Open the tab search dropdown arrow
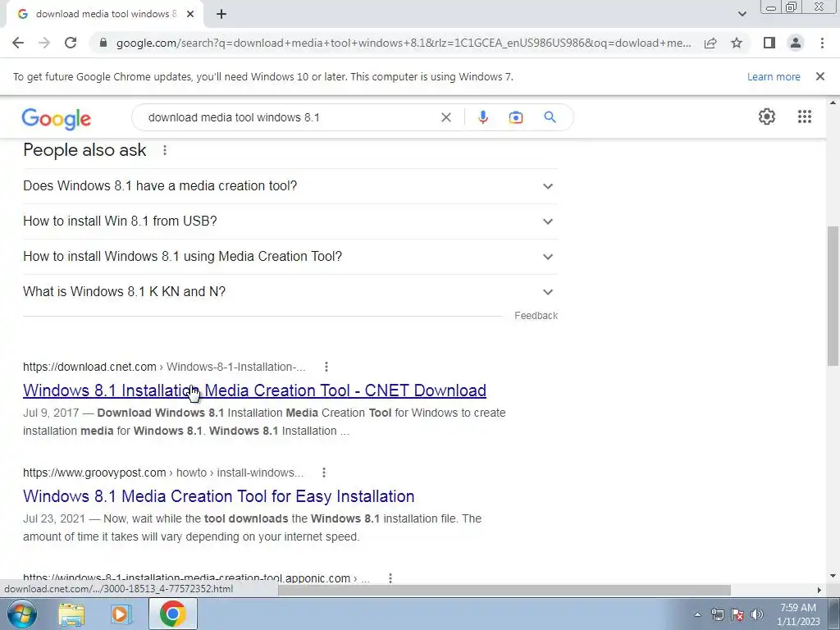840x630 pixels. [x=742, y=14]
